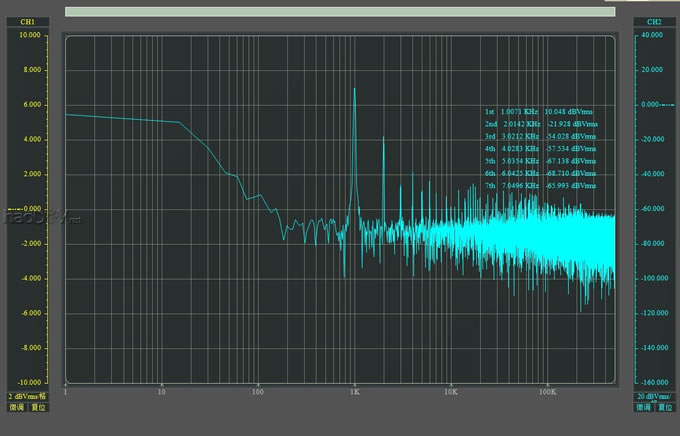680x436 pixels.
Task: Select the 4th harmonic 4.0283 KHz row
Action: tap(540, 148)
